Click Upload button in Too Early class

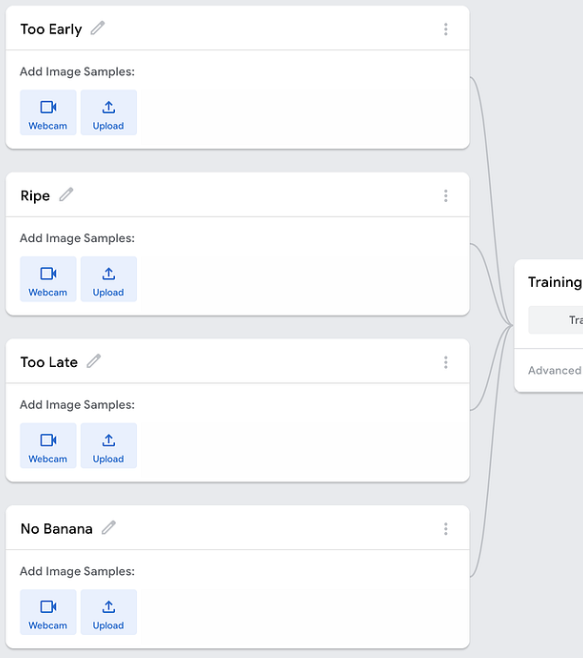109,112
